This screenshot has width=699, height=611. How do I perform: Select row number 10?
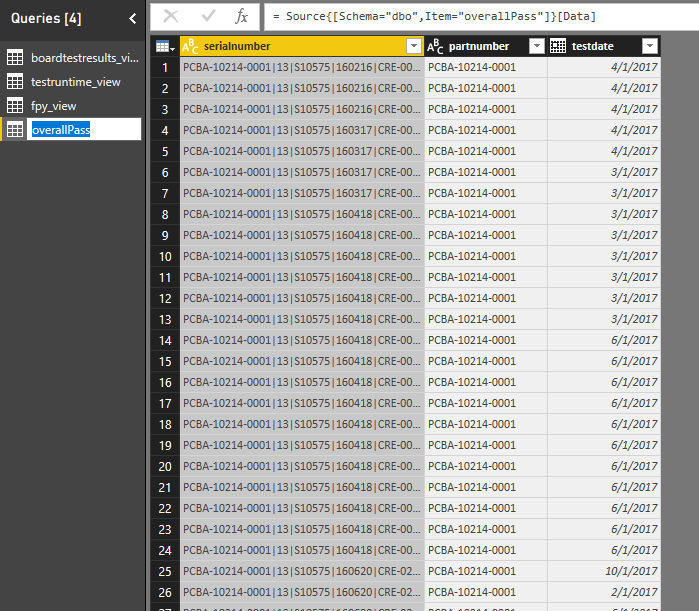(x=165, y=256)
